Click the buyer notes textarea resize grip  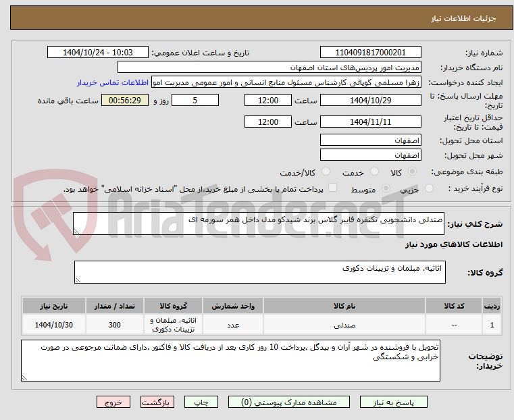(24, 377)
